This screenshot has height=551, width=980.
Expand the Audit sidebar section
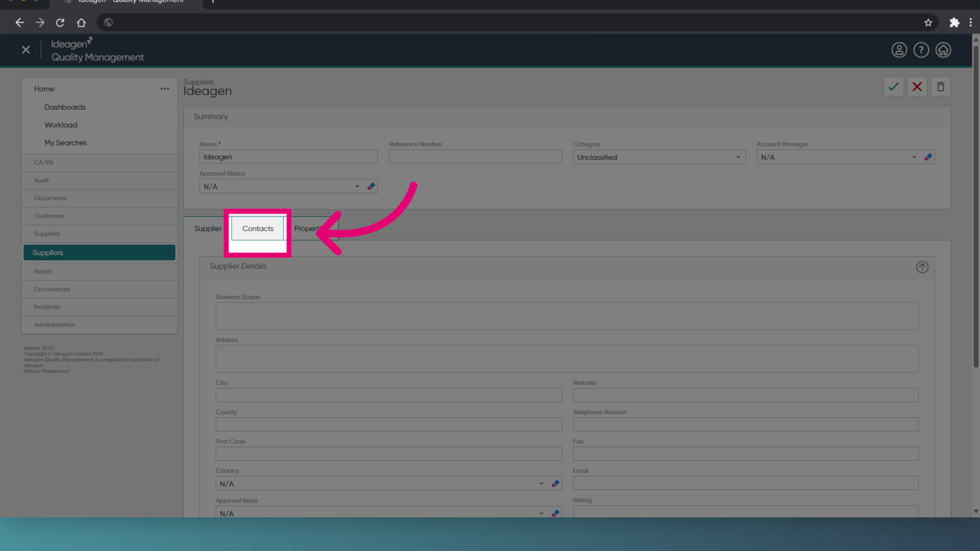pos(100,181)
